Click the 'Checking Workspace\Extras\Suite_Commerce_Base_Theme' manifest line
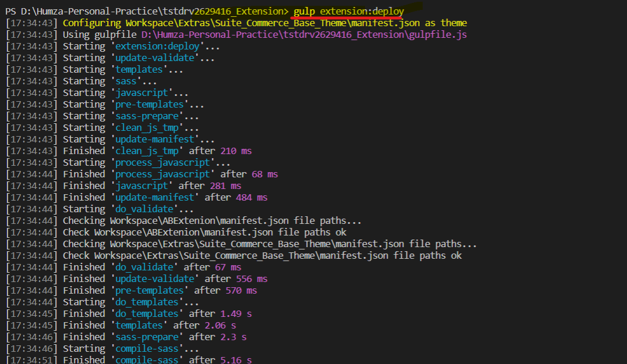Viewport: 627px width, 364px height. (x=270, y=244)
